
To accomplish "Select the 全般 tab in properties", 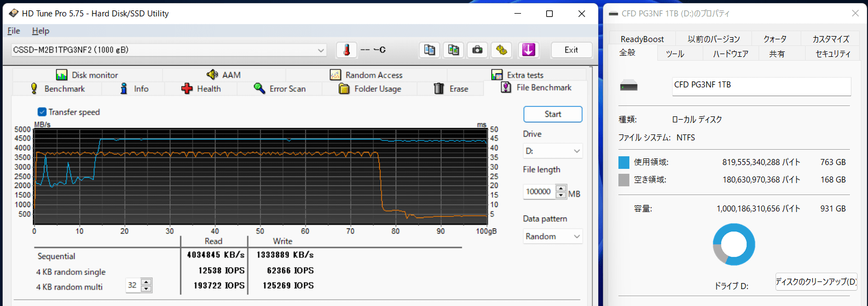I will point(627,52).
